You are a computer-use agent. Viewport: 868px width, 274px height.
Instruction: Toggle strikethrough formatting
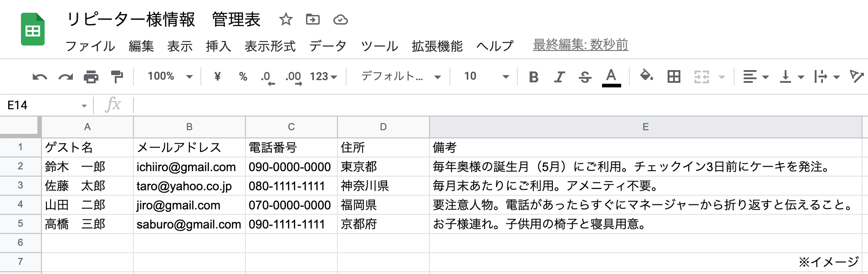pos(585,77)
